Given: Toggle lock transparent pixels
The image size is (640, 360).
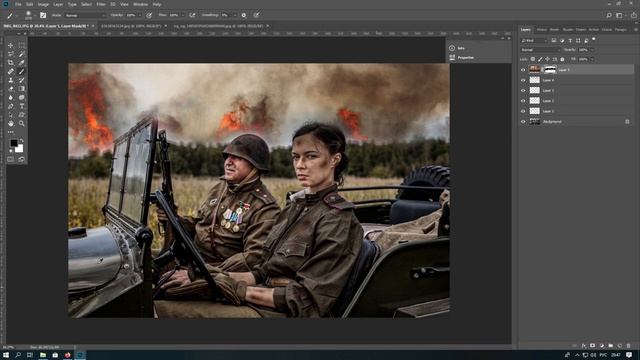Looking at the screenshot, I should (533, 59).
